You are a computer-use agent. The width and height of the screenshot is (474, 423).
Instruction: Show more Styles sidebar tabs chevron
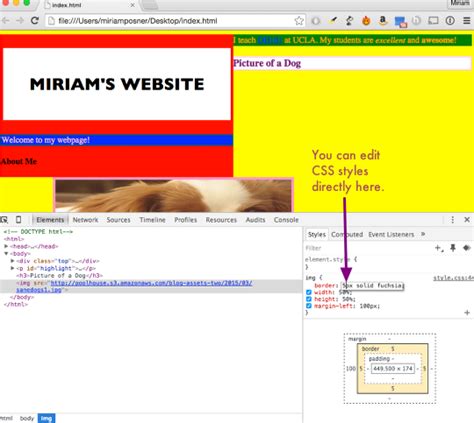click(x=423, y=234)
